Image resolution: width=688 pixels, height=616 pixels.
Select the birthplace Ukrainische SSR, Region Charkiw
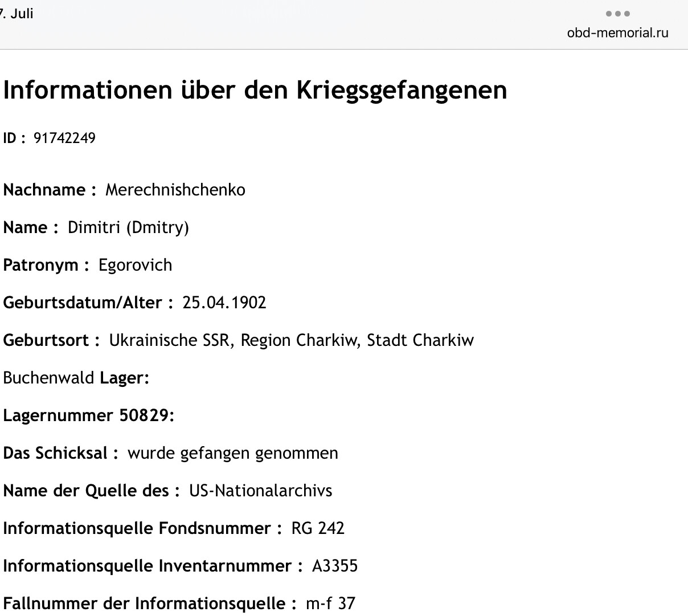coord(234,340)
